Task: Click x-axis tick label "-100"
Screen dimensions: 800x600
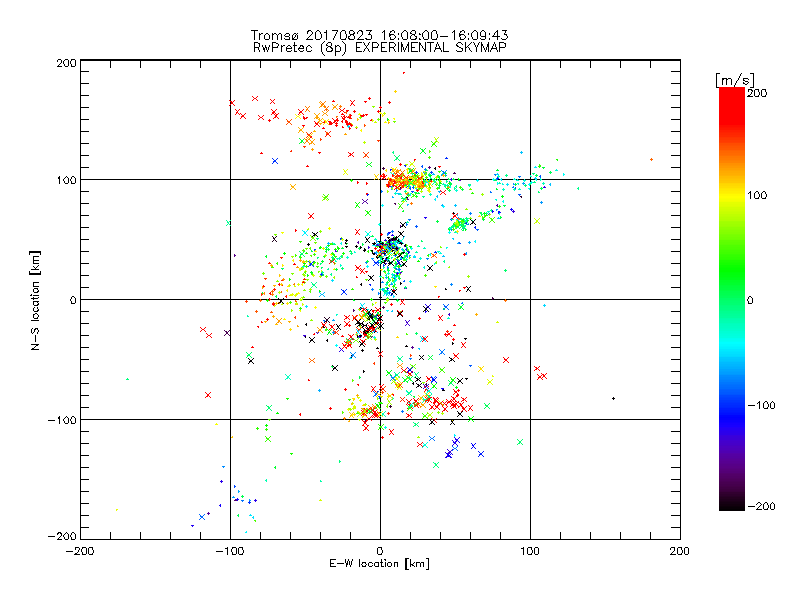Action: (x=230, y=552)
